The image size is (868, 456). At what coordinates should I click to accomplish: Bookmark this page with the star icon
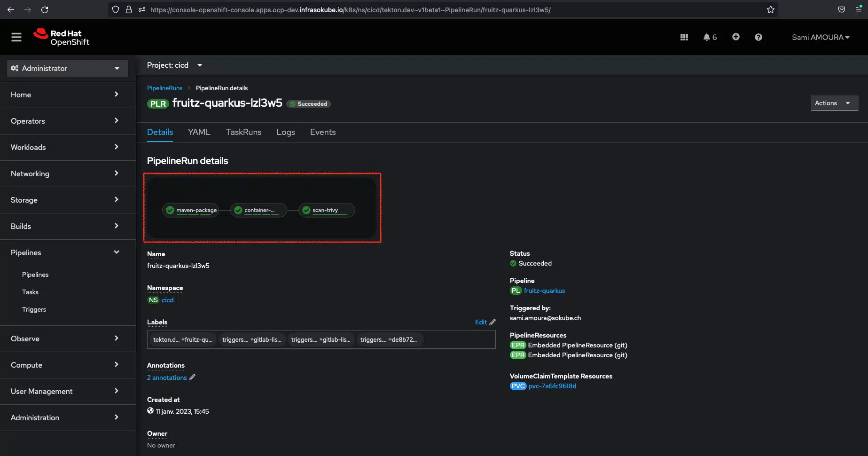pos(771,9)
